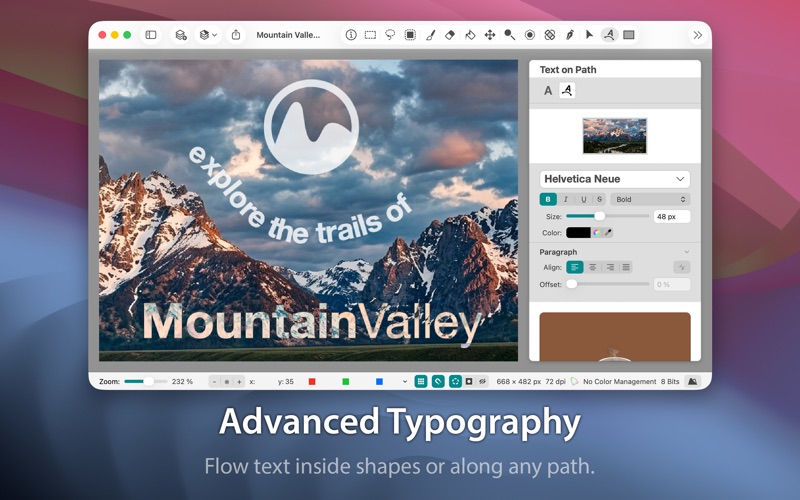Set right text alignment

pos(610,267)
